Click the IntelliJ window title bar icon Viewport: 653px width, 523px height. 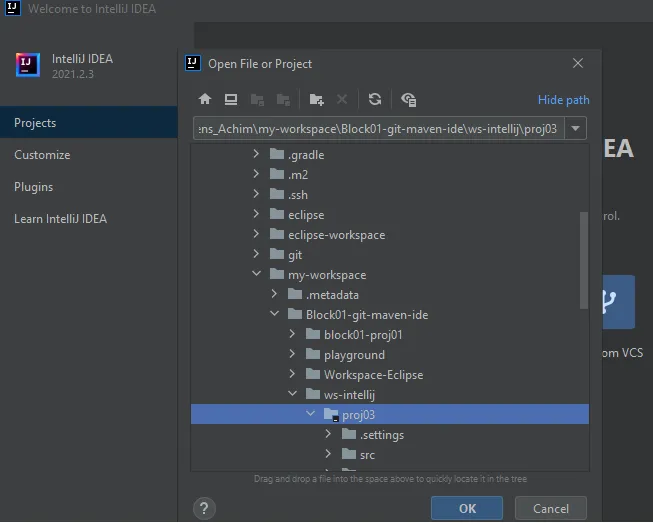coord(12,8)
